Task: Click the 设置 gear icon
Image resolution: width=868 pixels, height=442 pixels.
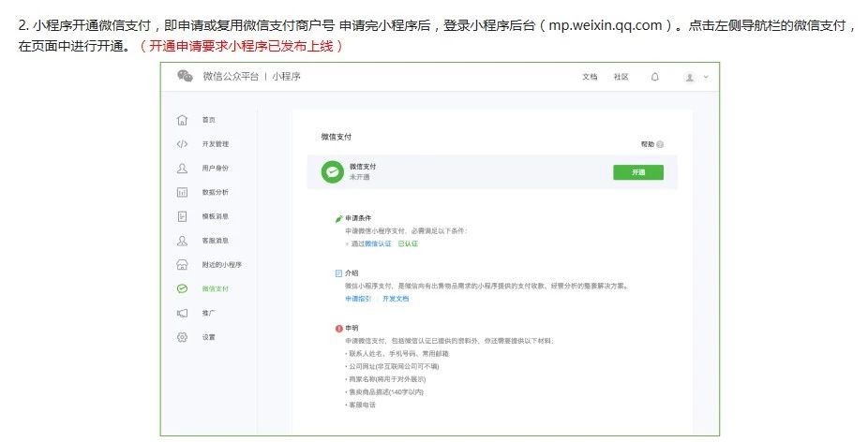Action: pyautogui.click(x=182, y=337)
